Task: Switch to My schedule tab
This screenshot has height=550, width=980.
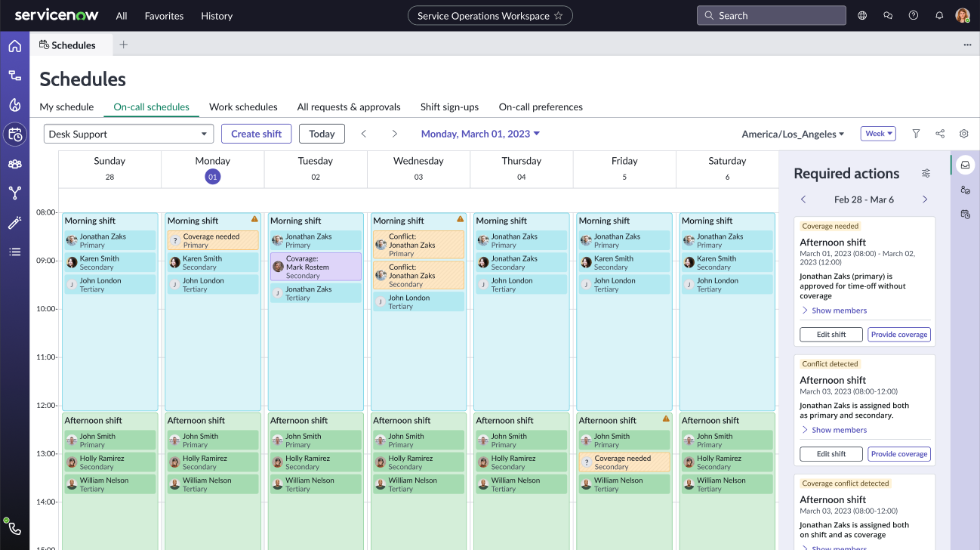Action: (66, 107)
